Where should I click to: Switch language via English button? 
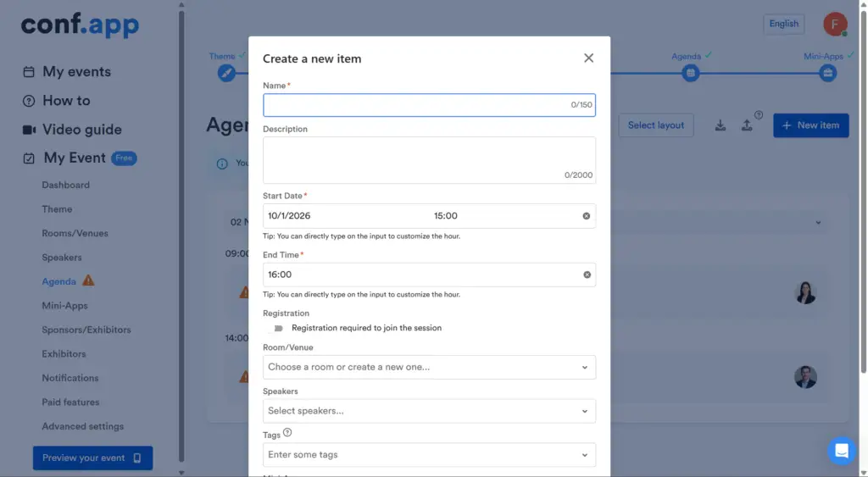click(x=783, y=24)
